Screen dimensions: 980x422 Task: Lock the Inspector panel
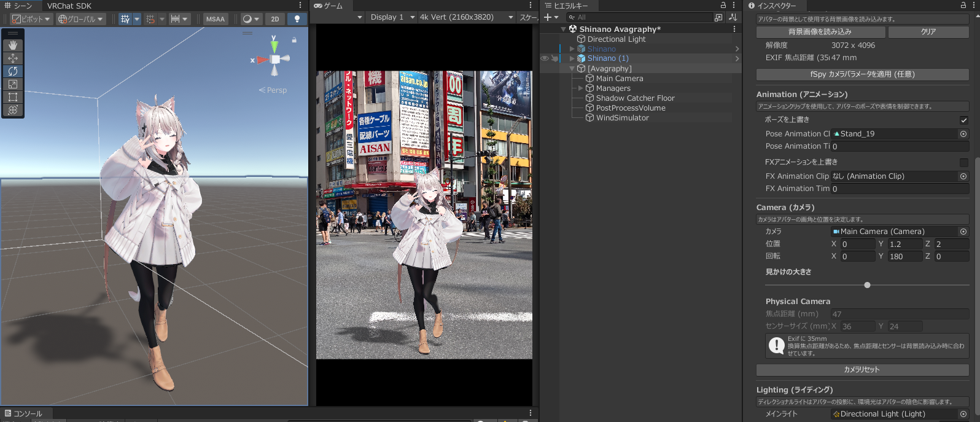tap(963, 5)
